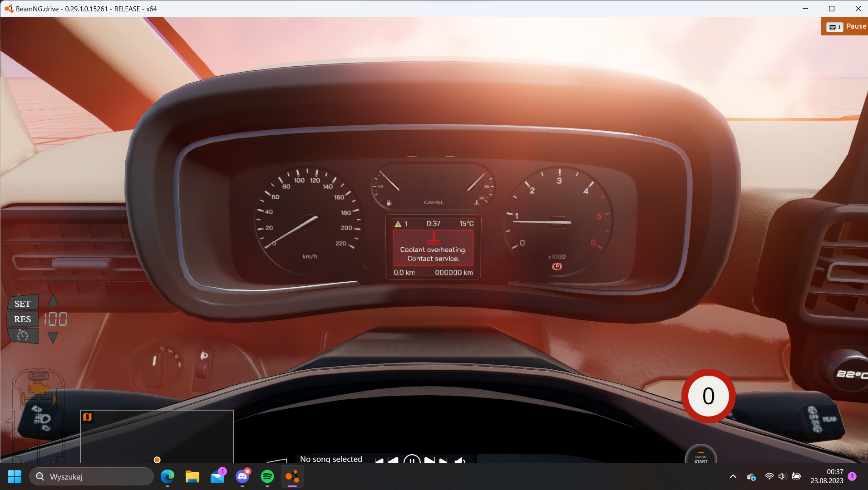
Task: Click the Wyszukaj taskbar search box
Action: point(92,476)
